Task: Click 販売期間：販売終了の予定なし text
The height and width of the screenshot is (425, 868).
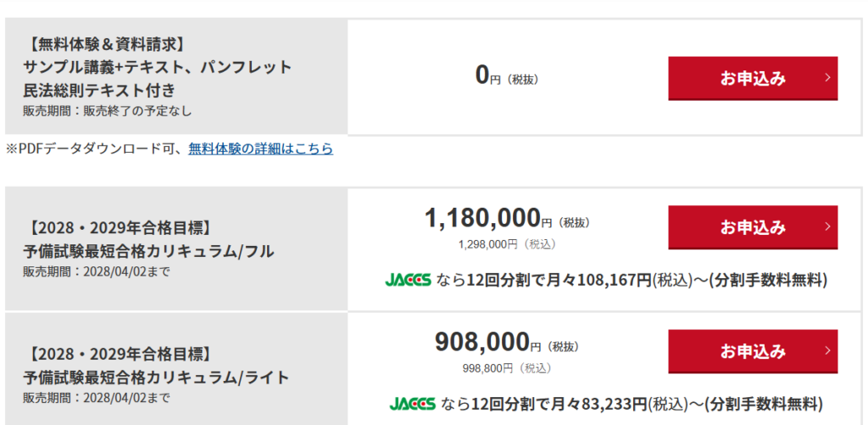Action: 108,110
